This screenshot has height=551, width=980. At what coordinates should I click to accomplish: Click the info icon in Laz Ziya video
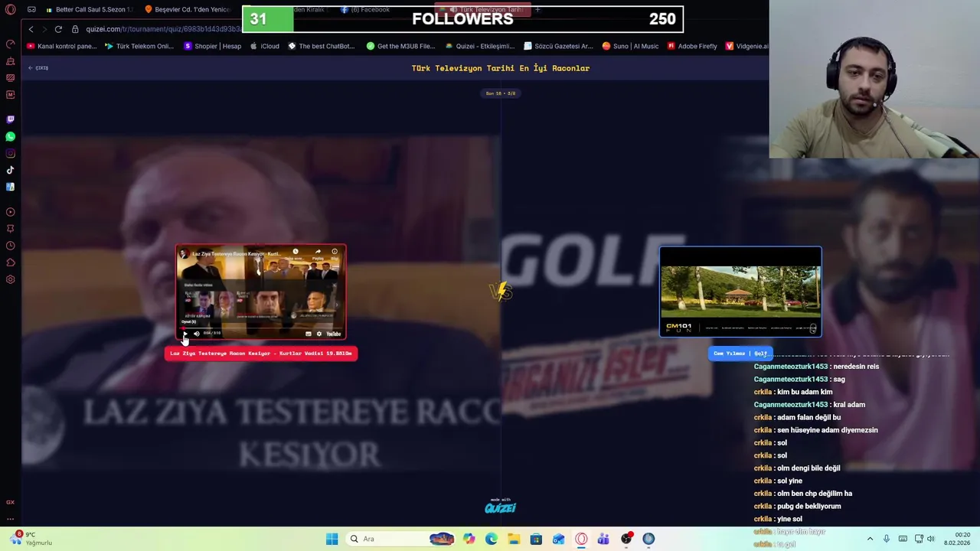coord(335,252)
